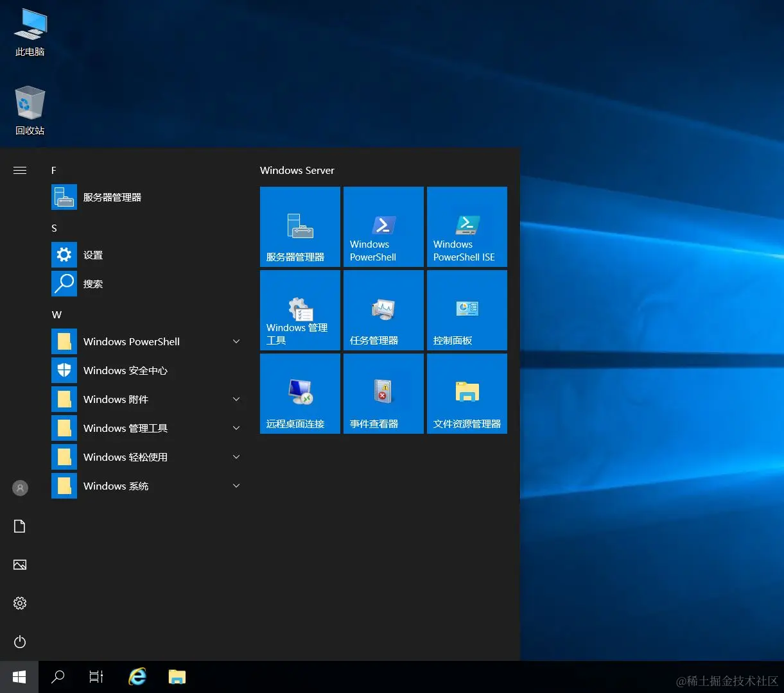Launch the 远程桌面连接 tile
This screenshot has width=784, height=693.
(x=300, y=393)
